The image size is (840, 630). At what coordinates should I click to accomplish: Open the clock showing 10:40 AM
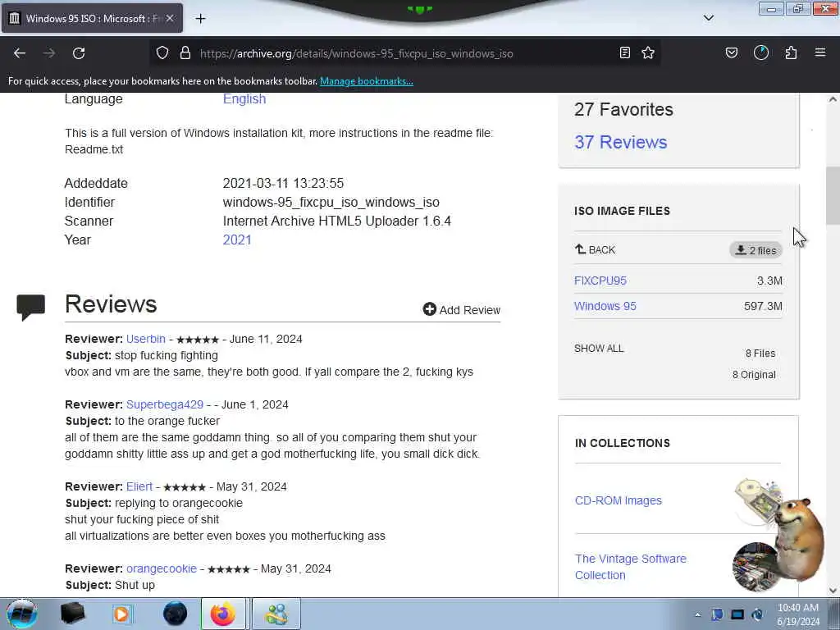click(x=797, y=614)
